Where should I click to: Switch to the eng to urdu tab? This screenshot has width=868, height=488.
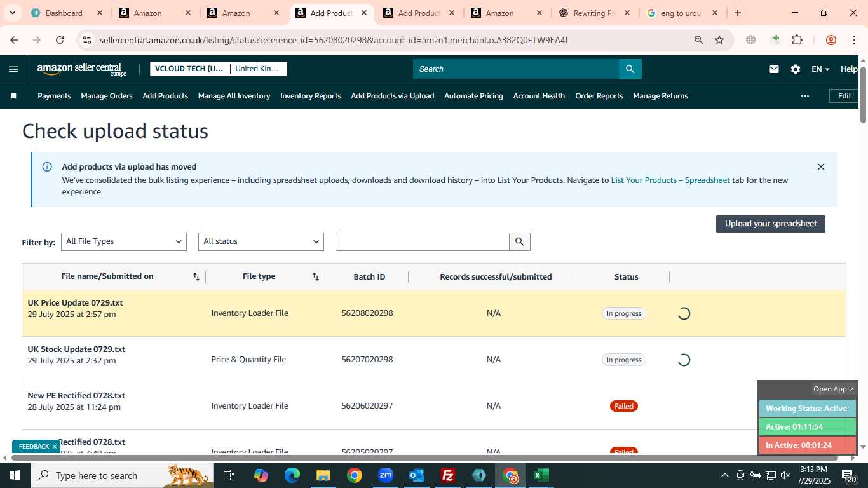[x=682, y=13]
